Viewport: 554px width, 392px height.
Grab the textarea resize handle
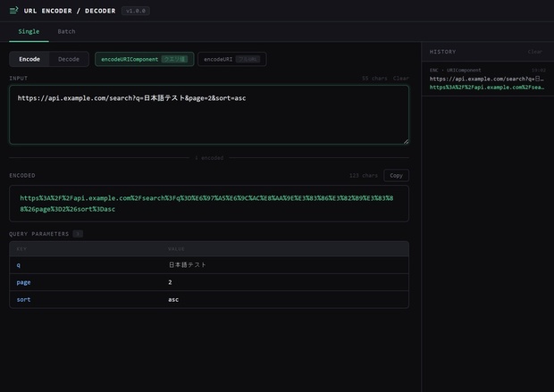406,141
